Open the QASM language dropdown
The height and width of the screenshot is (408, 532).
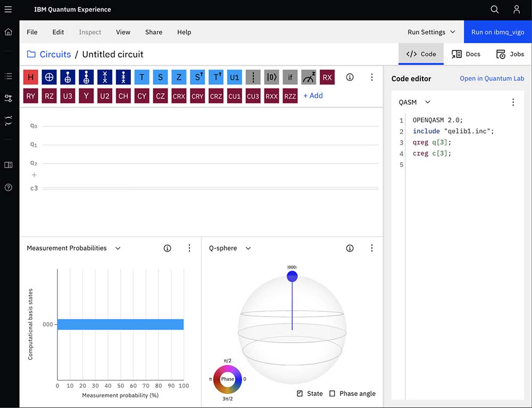click(x=415, y=102)
